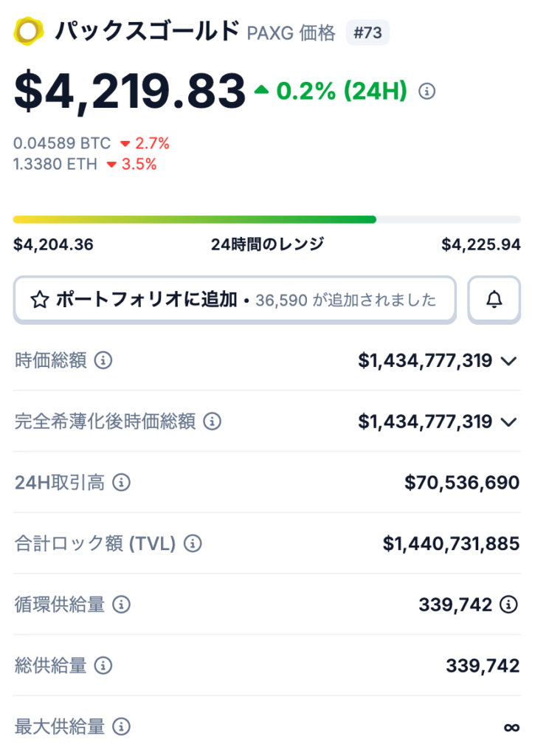
Task: Click info icon beside 合計ロック額 (TVL)
Action: coord(193,544)
